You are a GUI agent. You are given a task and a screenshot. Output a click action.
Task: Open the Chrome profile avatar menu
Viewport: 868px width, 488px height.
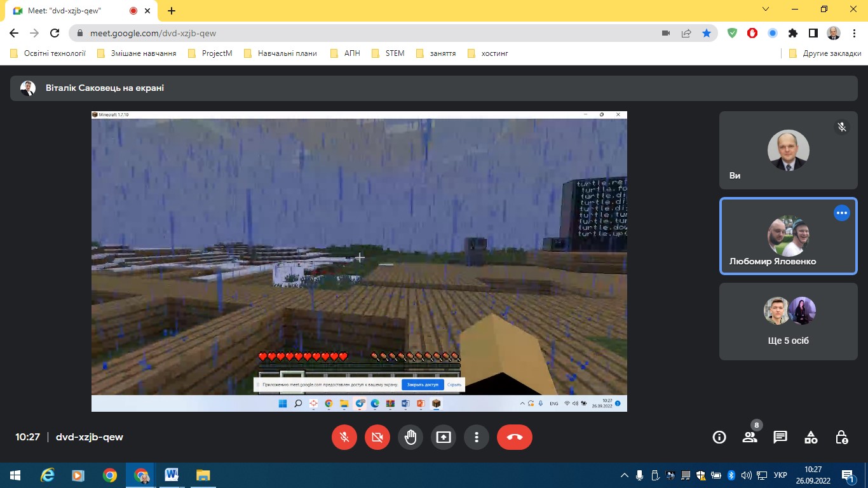click(834, 33)
